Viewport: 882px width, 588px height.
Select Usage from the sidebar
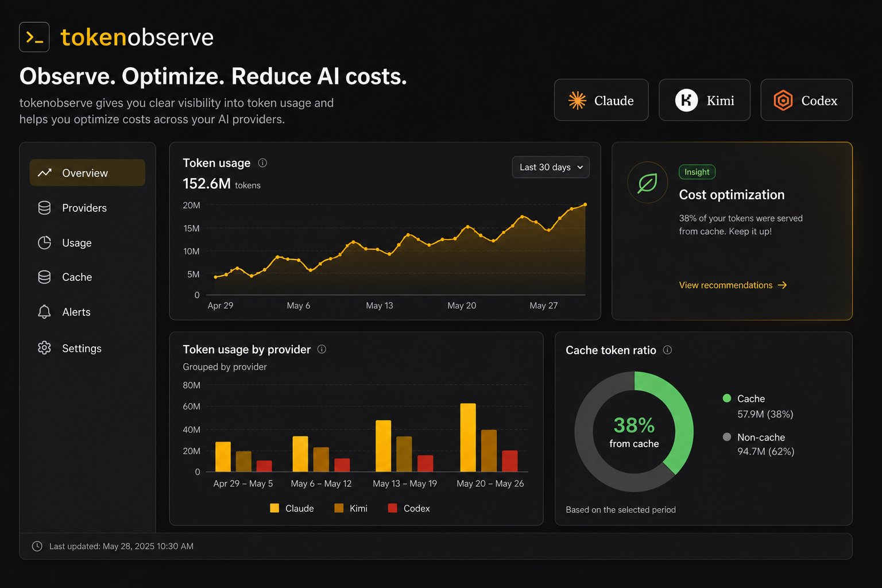coord(87,243)
